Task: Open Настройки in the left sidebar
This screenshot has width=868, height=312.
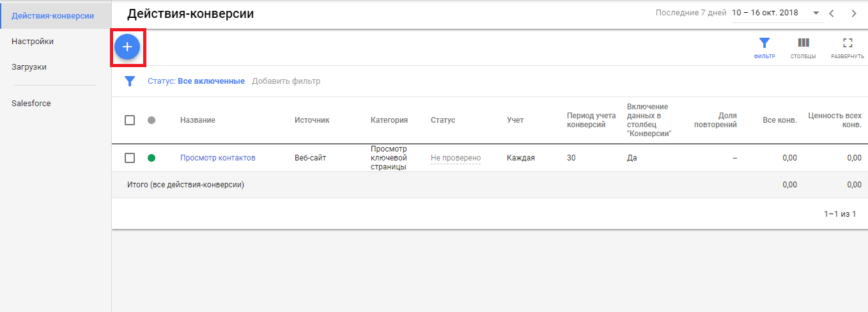Action: tap(33, 41)
